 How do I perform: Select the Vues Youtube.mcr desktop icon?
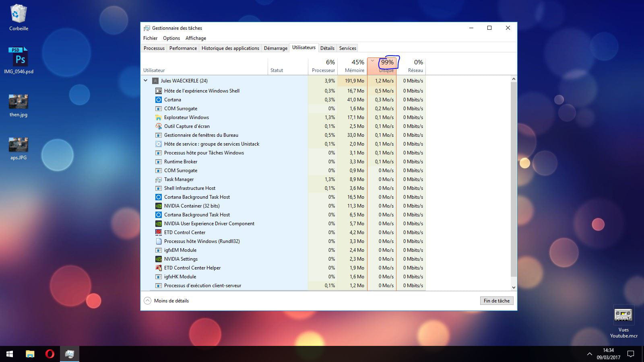tap(623, 322)
